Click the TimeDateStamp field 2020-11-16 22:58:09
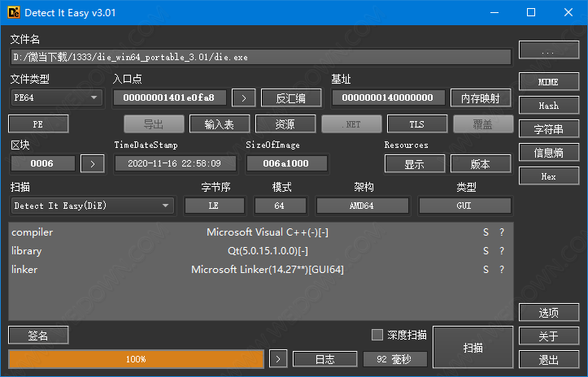The image size is (588, 377). 175,163
